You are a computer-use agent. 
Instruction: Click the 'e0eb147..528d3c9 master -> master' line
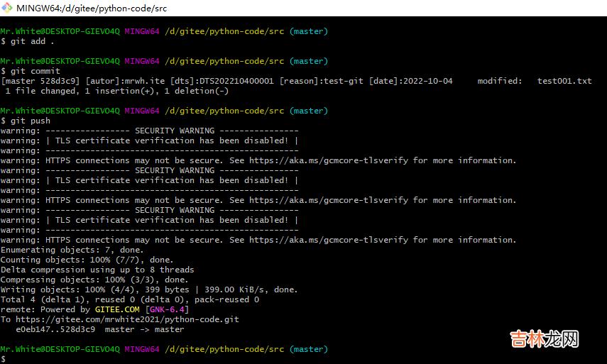[x=100, y=329]
